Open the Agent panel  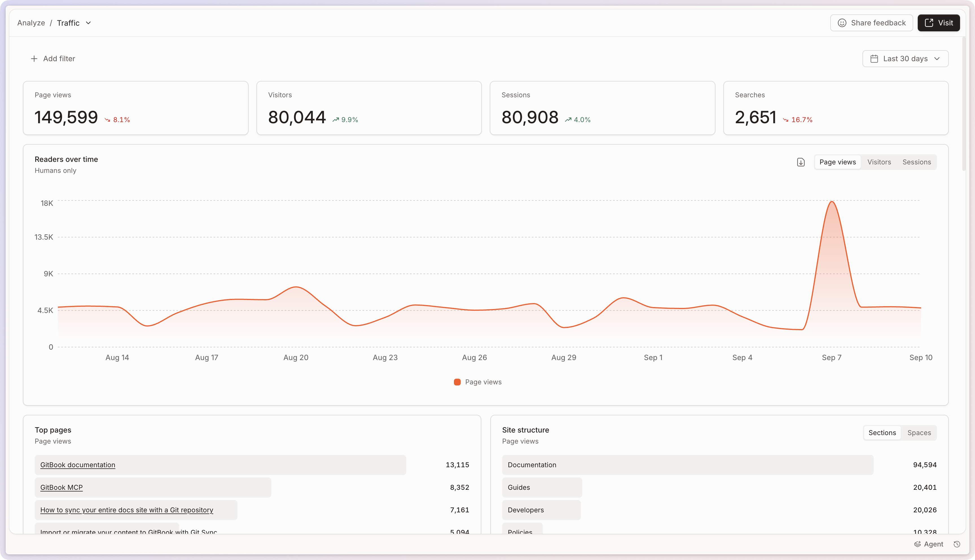point(928,544)
